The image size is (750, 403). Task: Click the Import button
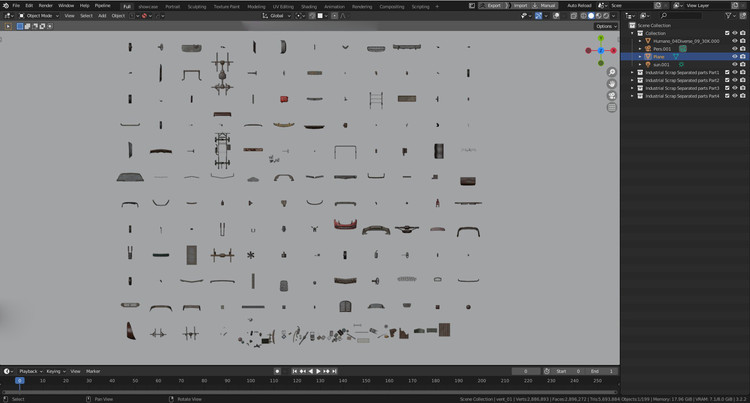pyautogui.click(x=518, y=6)
